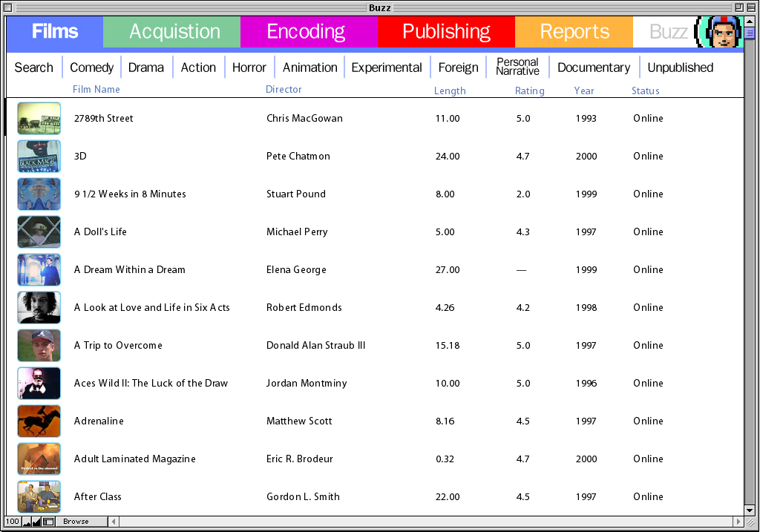Click director Gordon L. Smith
This screenshot has width=760, height=532.
(303, 496)
